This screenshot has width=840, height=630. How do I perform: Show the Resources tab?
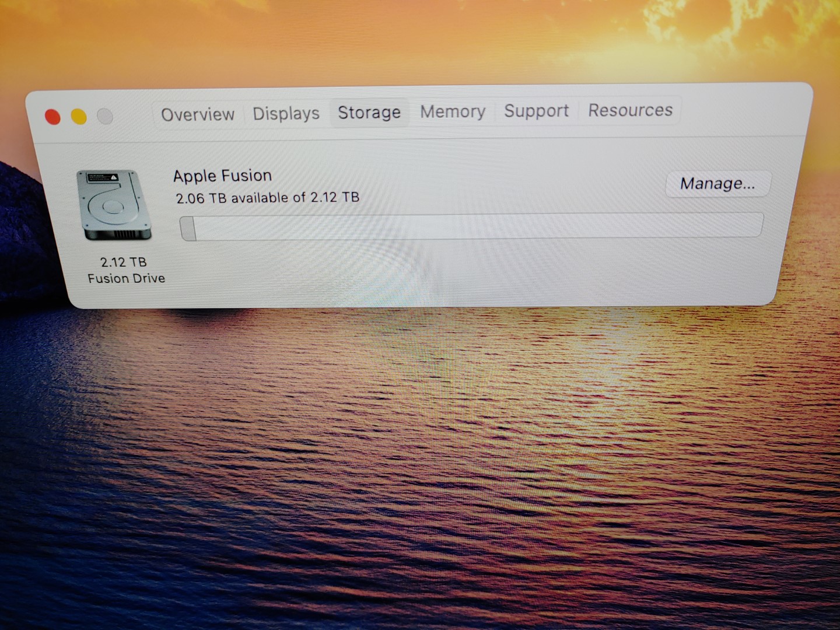(630, 110)
